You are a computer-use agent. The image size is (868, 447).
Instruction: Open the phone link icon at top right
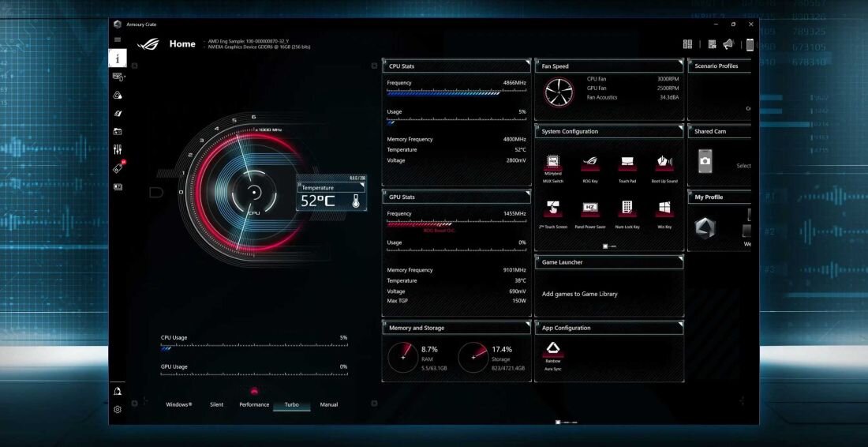750,44
